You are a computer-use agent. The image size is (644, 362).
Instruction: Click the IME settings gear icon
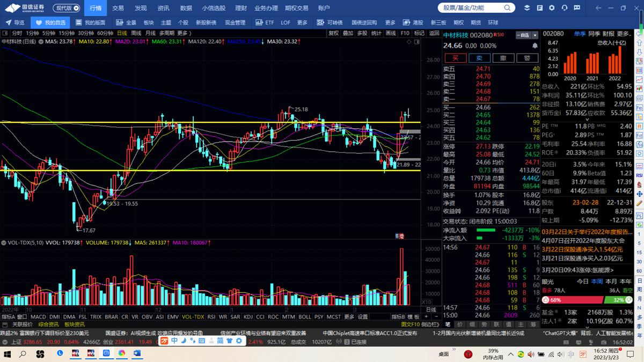[x=238, y=340]
